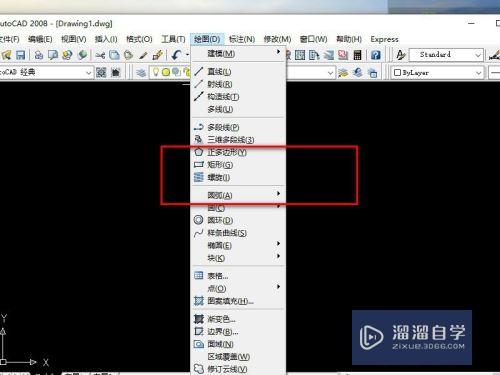Click the Make Object's Layer Current icon

coord(343,72)
